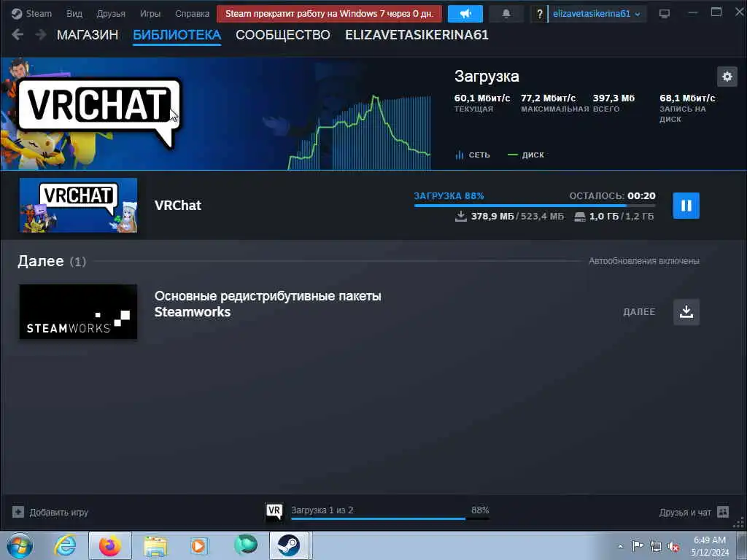
Task: Click the ДАЛЕЕ label for Steamworks
Action: (x=639, y=312)
